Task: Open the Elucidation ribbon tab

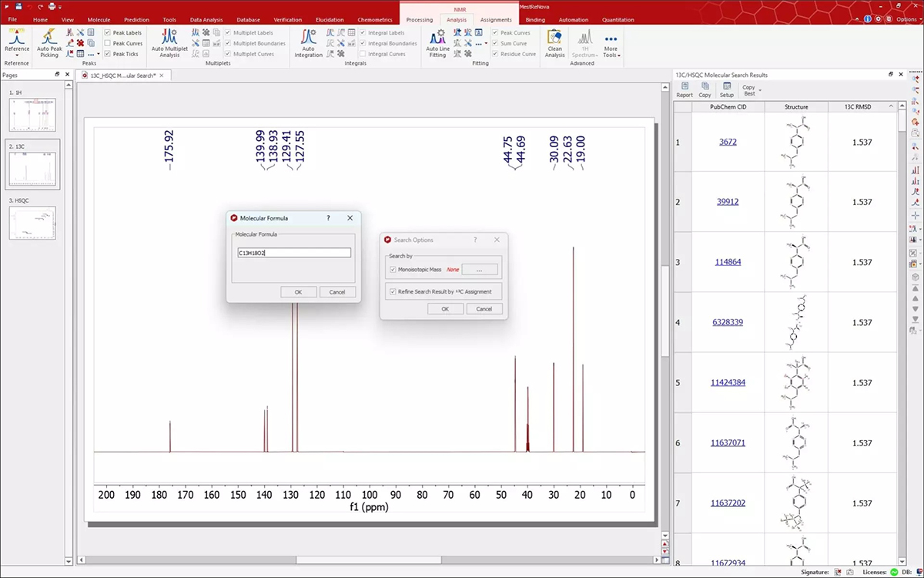Action: [x=330, y=20]
